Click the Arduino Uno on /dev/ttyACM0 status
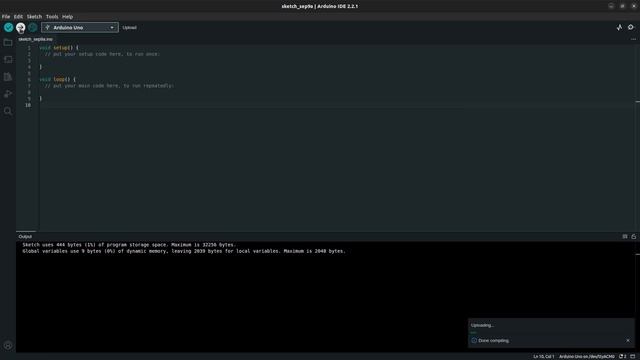The image size is (640, 360). click(x=587, y=357)
